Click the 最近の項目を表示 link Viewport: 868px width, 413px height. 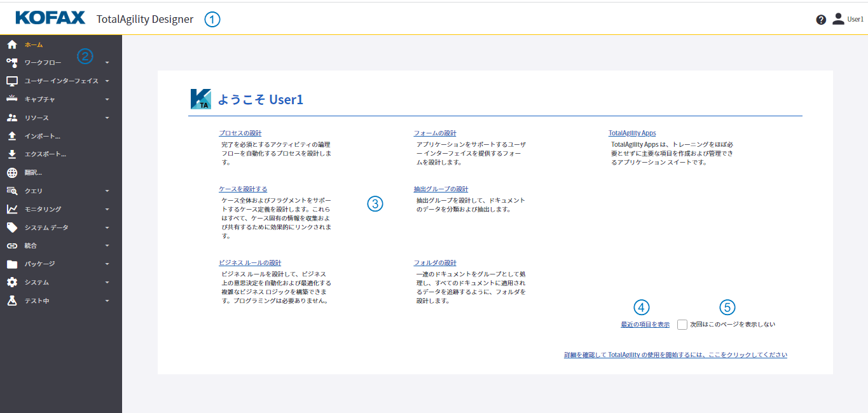tap(645, 325)
